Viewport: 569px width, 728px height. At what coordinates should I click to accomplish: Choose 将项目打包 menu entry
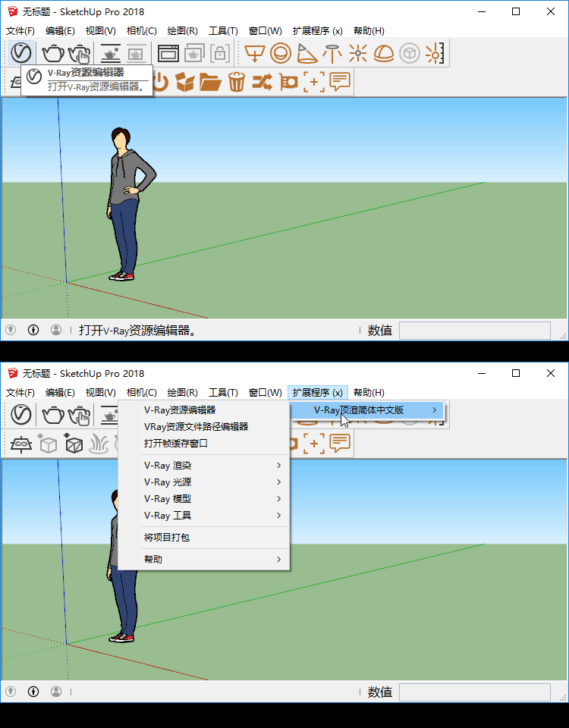point(204,537)
